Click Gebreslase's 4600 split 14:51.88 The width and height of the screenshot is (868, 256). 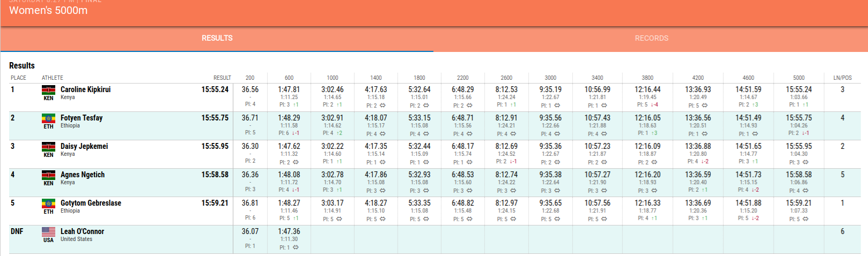[x=748, y=203]
